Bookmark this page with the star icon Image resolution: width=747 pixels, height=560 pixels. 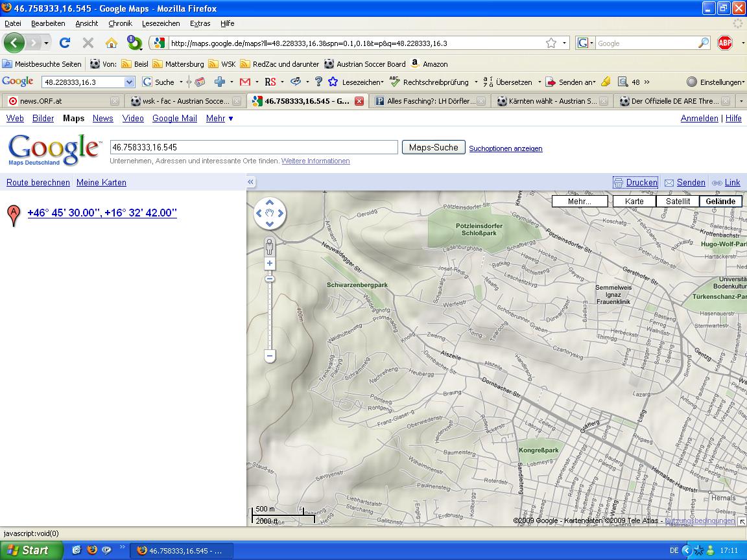[x=551, y=43]
